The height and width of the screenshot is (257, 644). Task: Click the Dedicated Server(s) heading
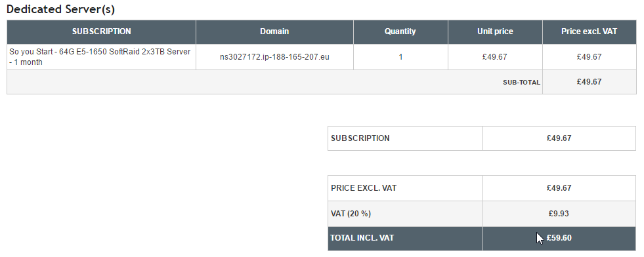click(61, 9)
